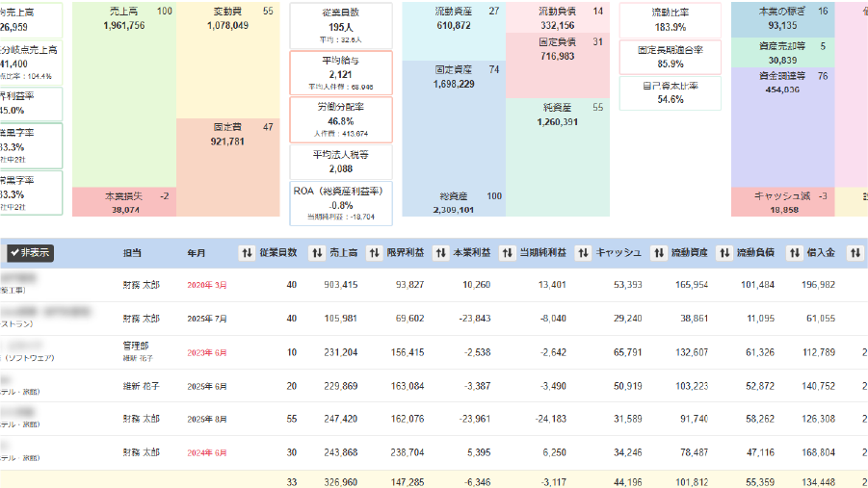Select the 労働分配率 indicator card
The width and height of the screenshot is (868, 488).
pos(341,119)
